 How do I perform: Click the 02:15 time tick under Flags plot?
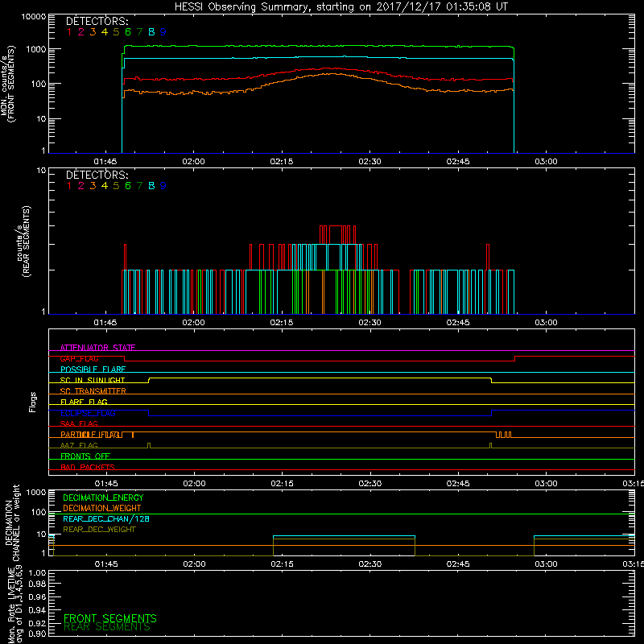click(x=283, y=484)
